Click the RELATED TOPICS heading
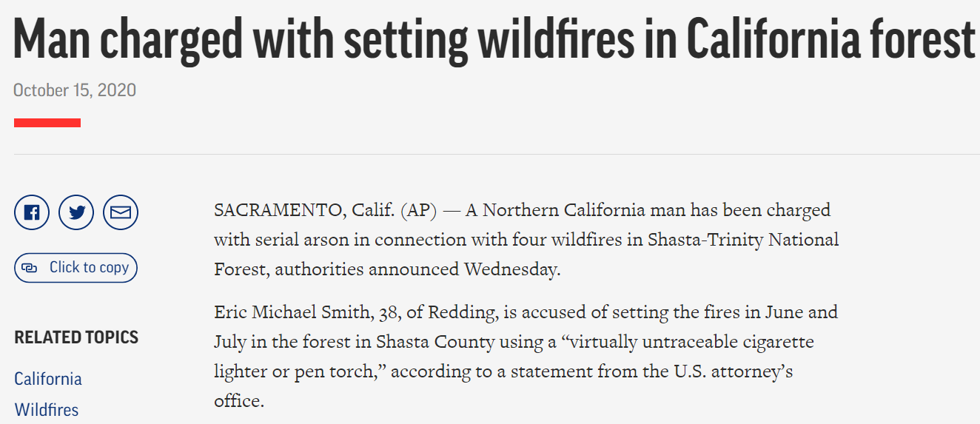Screen dimensions: 980x424 76,337
